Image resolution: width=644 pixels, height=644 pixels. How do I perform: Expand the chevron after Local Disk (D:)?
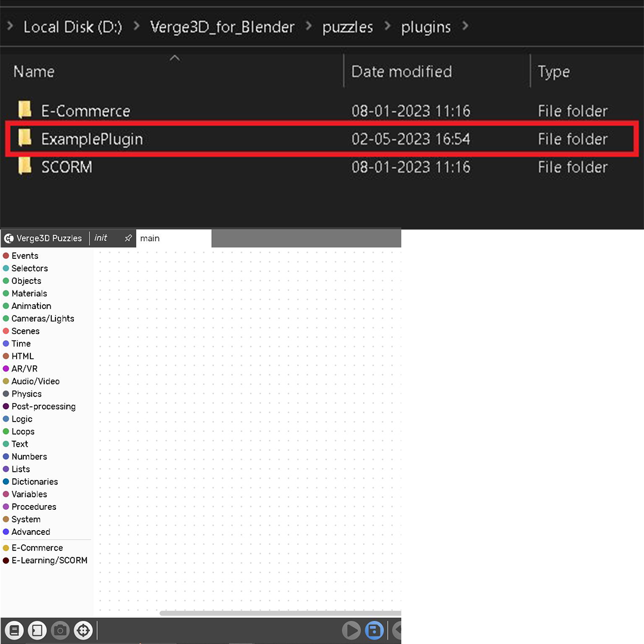pyautogui.click(x=137, y=26)
